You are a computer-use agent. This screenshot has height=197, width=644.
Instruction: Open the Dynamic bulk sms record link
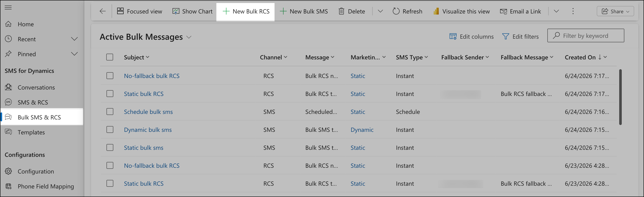tap(148, 130)
